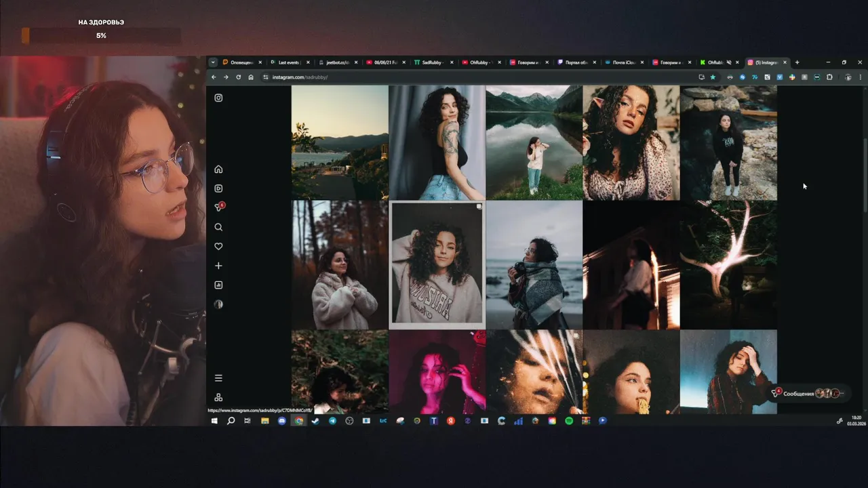Viewport: 868px width, 488px height.
Task: Open Steam from the taskbar
Action: 315,421
